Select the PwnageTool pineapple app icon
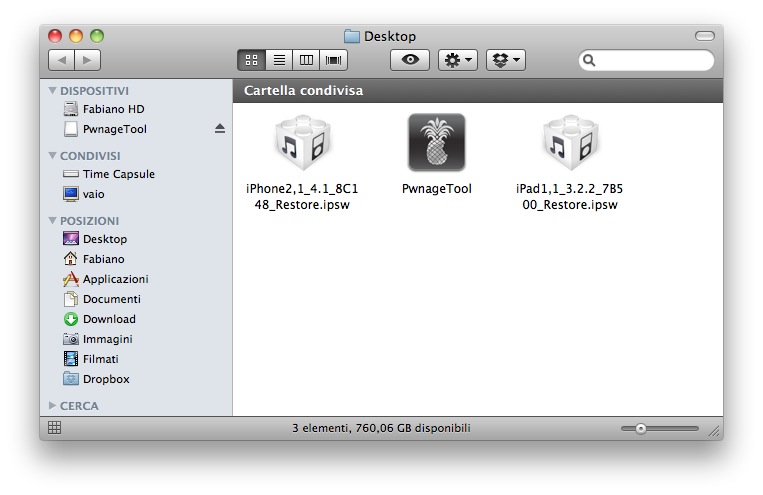 coord(436,143)
